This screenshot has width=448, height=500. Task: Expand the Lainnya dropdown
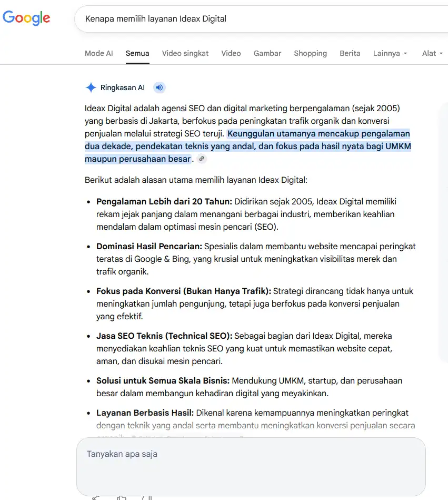[390, 53]
